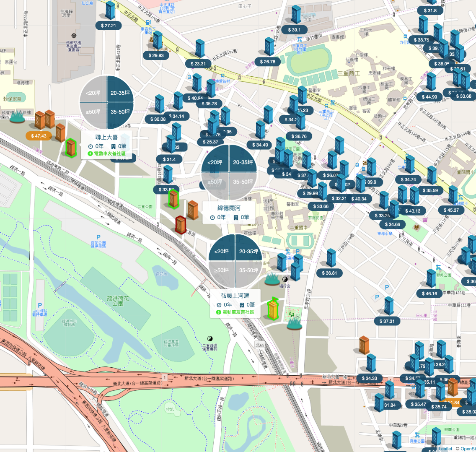Click the 弘峻上河滙 name label
This screenshot has width=476, height=452.
(x=235, y=296)
